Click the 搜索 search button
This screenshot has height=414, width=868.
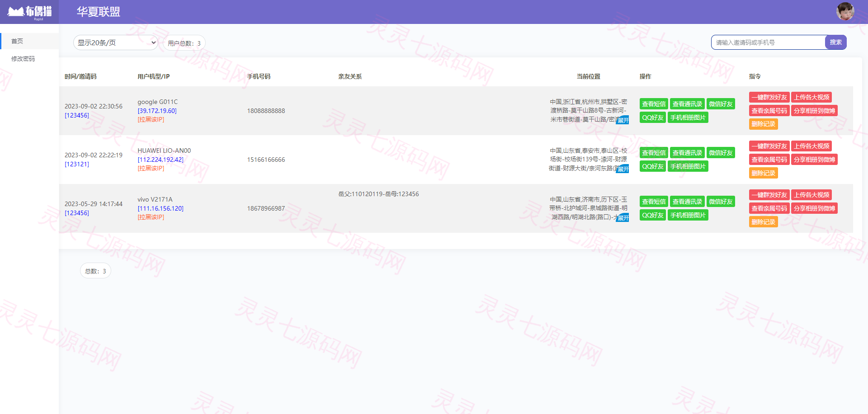coord(836,42)
